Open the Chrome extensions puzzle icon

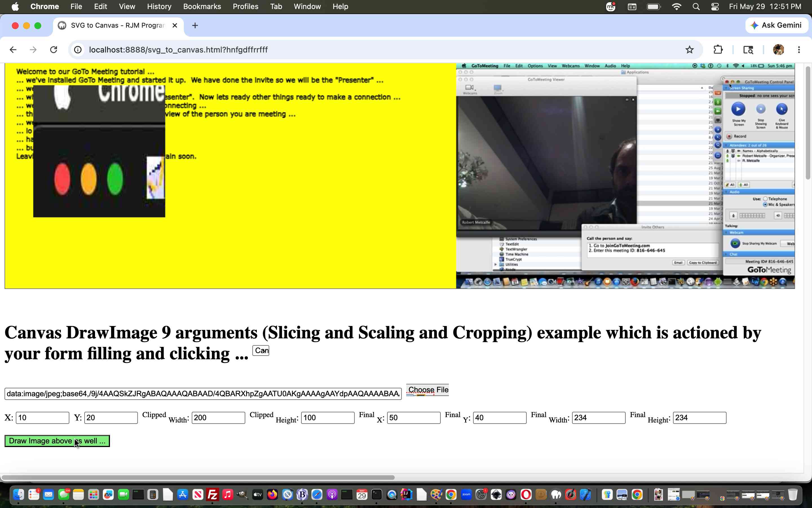point(718,50)
